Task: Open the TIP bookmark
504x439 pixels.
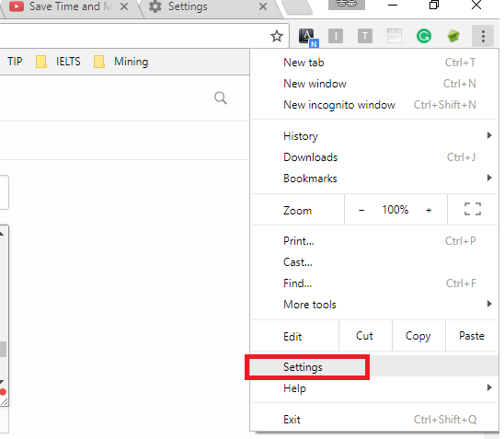Action: (x=15, y=62)
